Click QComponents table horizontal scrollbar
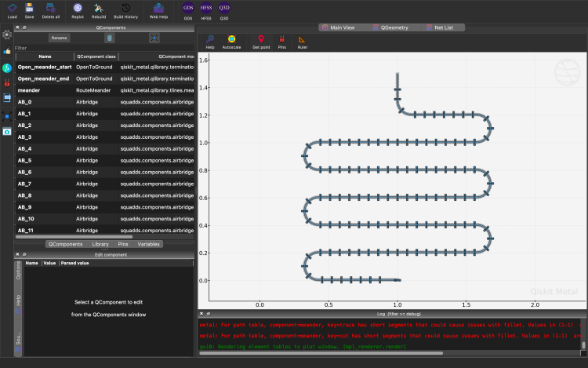Image resolution: width=588 pixels, height=368 pixels. (x=74, y=237)
